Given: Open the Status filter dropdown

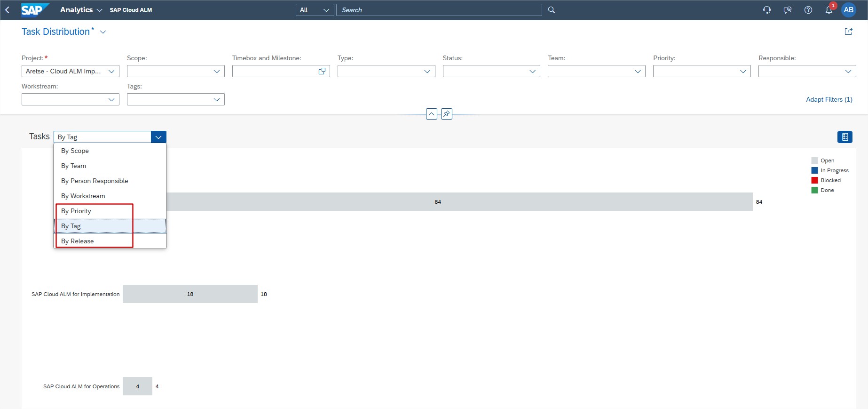Looking at the screenshot, I should (532, 71).
